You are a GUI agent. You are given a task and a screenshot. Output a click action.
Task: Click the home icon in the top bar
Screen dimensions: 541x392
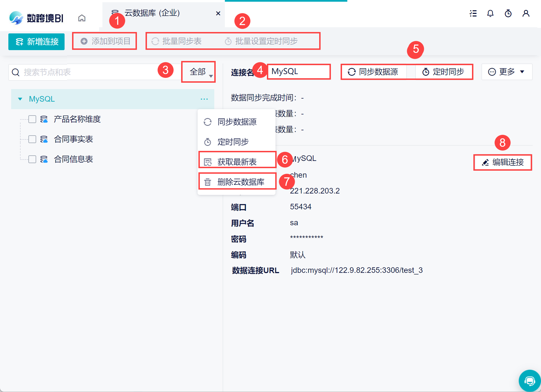[x=82, y=18]
